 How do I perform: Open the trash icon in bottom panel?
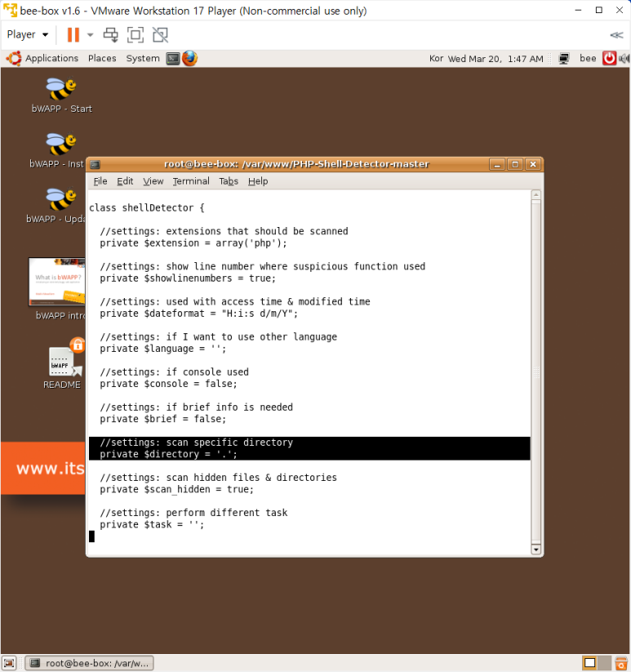pyautogui.click(x=621, y=663)
